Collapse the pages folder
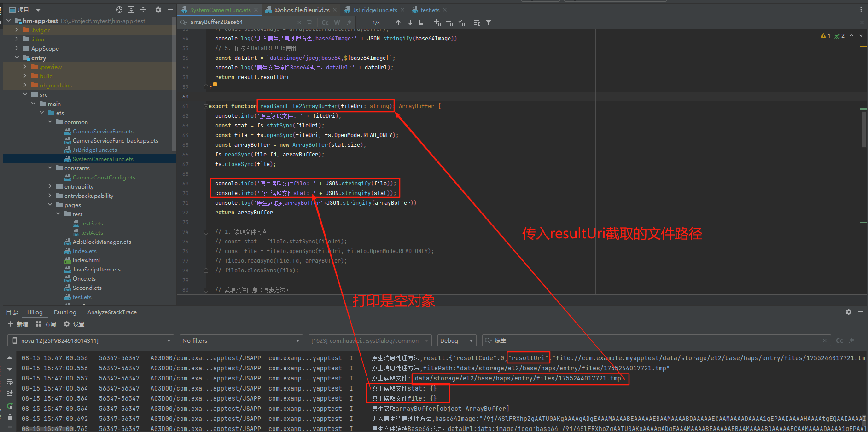 (x=50, y=205)
